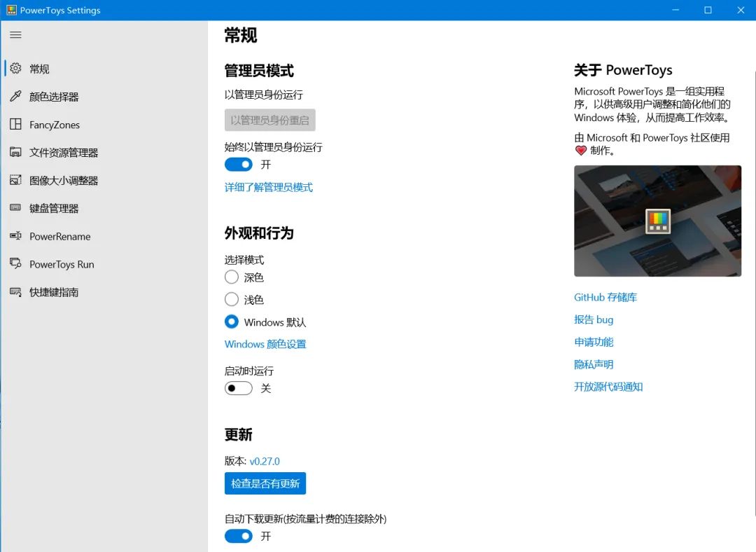Viewport: 756px width, 552px height.
Task: Click the PowerToys Run sidebar icon
Action: point(15,263)
